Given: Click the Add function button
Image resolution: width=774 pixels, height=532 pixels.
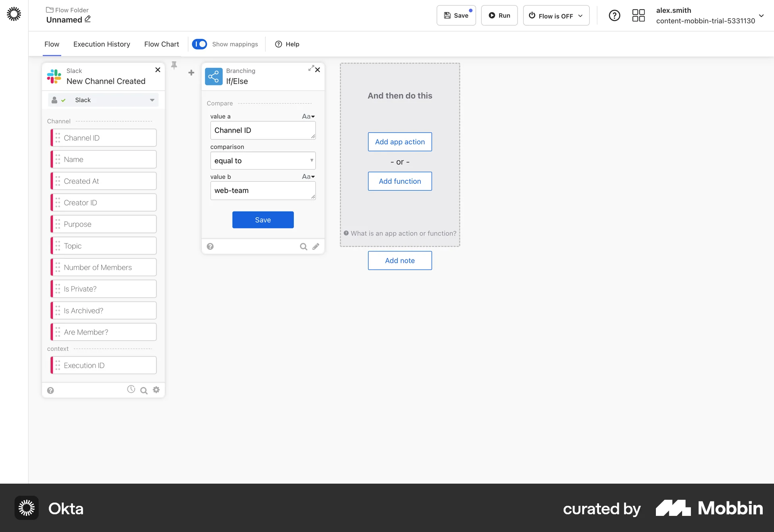Looking at the screenshot, I should tap(399, 181).
